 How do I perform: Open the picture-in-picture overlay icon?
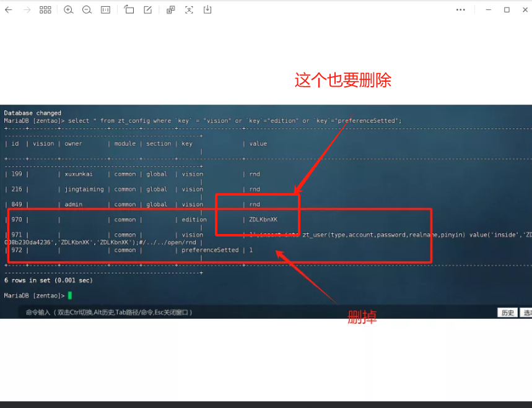click(x=171, y=10)
